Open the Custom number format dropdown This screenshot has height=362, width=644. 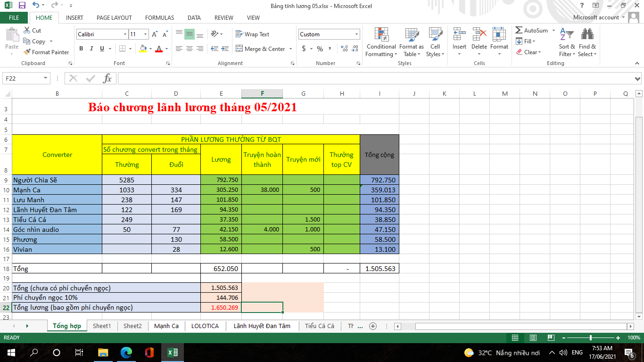coord(356,34)
